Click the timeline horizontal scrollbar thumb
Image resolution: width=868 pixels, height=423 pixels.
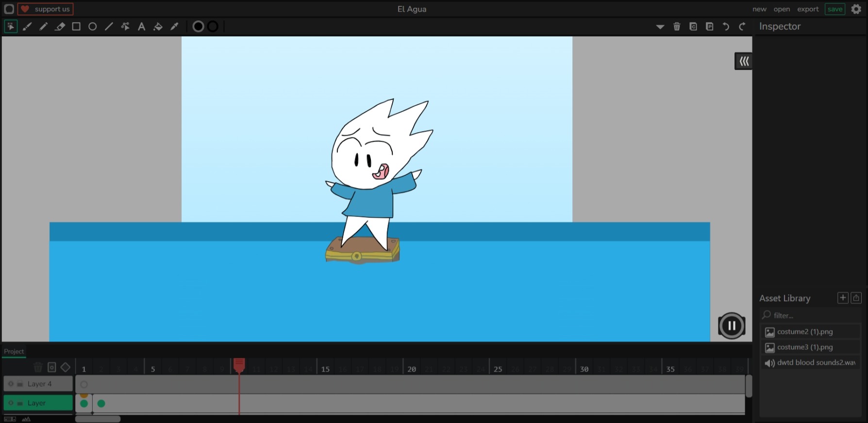pyautogui.click(x=98, y=419)
